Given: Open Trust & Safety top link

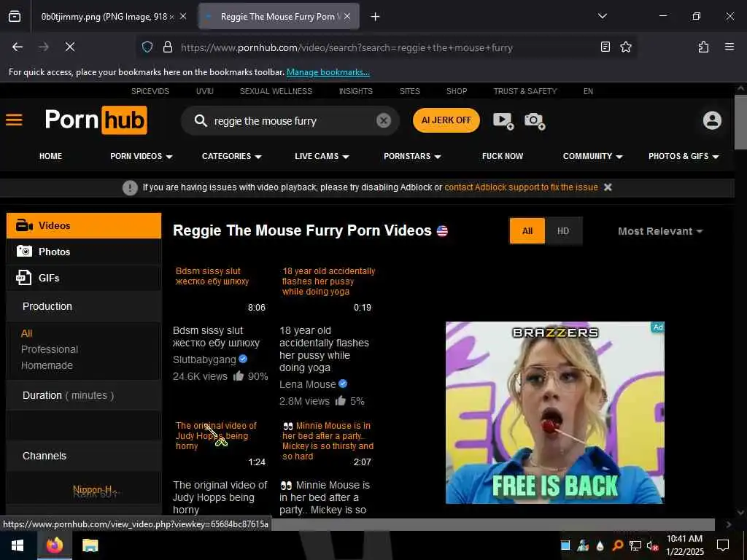Looking at the screenshot, I should click(525, 91).
